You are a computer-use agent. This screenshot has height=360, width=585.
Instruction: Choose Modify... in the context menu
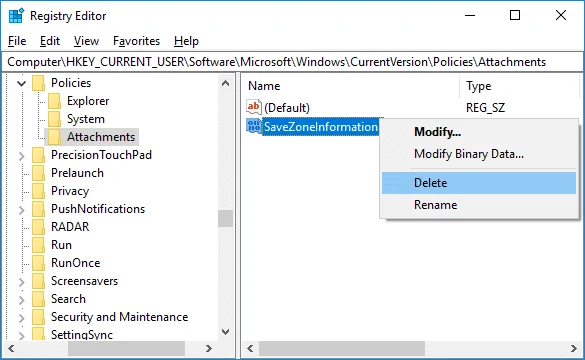(x=479, y=132)
